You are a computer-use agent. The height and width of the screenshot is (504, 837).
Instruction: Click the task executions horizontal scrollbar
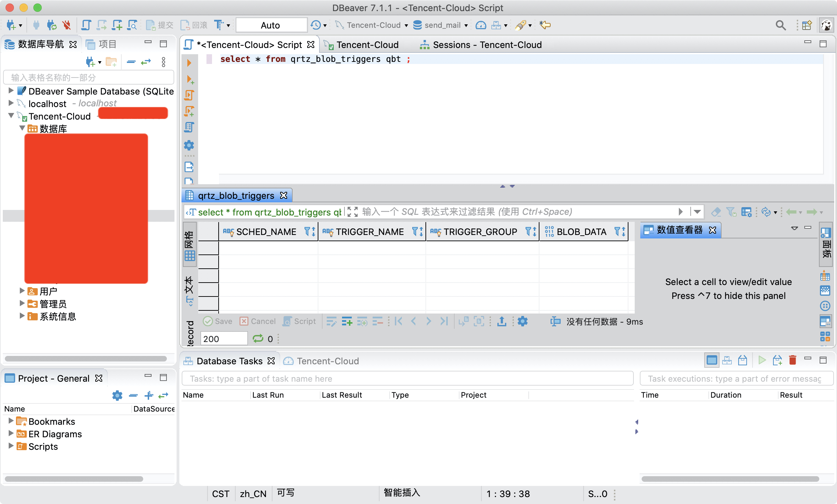click(x=730, y=479)
